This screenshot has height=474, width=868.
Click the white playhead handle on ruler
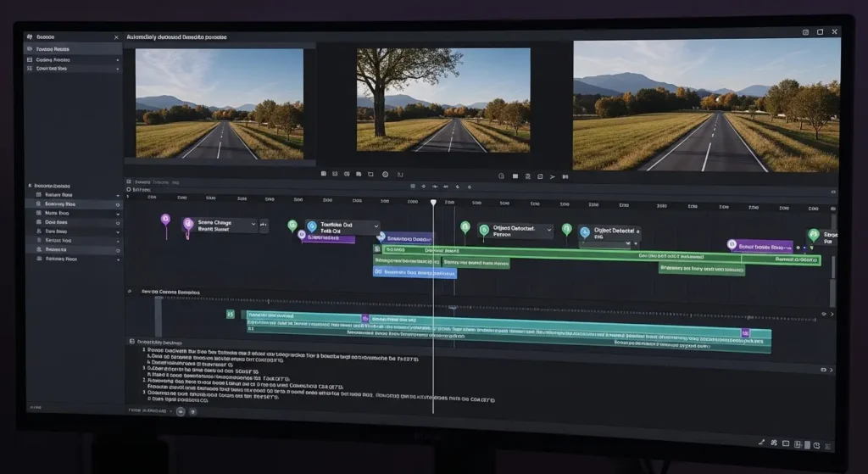pos(433,203)
